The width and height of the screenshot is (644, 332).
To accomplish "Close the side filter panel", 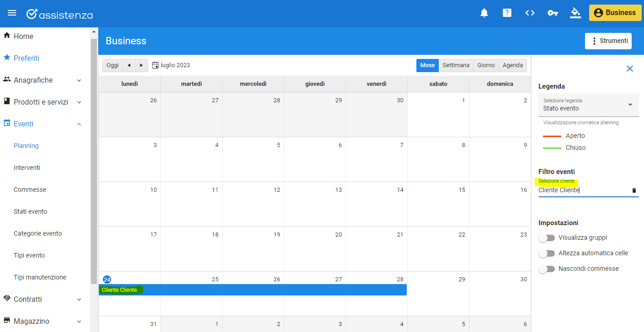I will pyautogui.click(x=630, y=69).
